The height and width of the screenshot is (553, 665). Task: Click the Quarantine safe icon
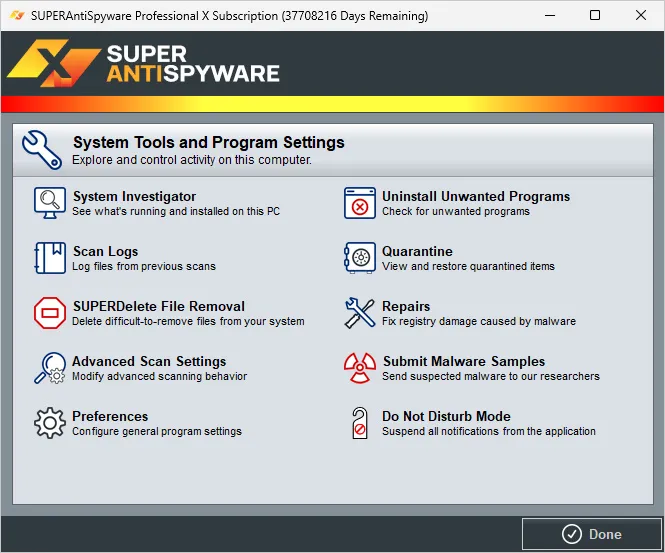click(360, 258)
